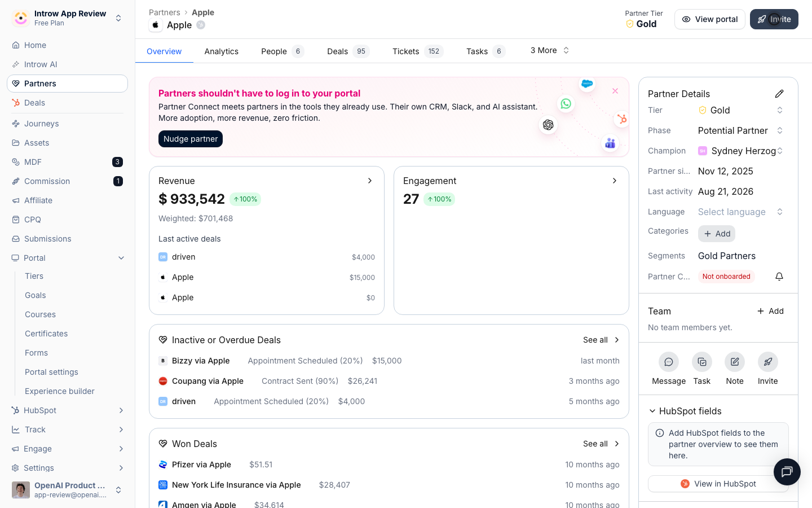Collapse the HubSpot fields section
Viewport: 812px width, 508px height.
click(652, 411)
